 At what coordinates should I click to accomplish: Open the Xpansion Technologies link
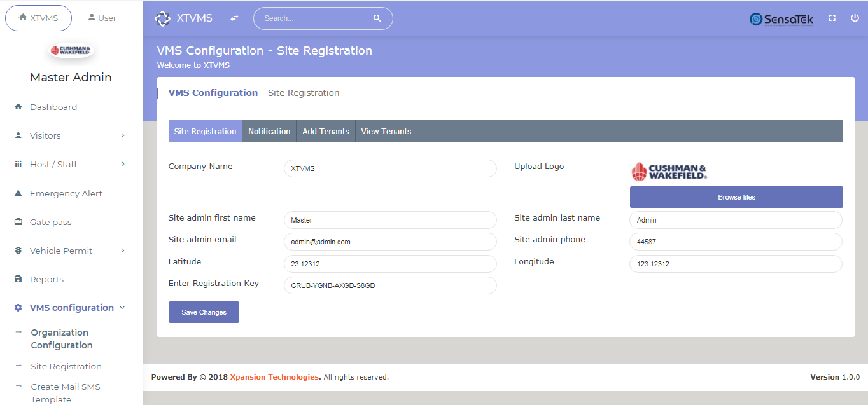pos(274,377)
